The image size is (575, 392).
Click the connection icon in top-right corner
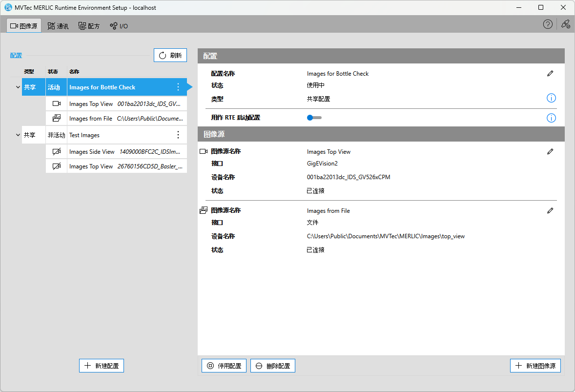pyautogui.click(x=566, y=24)
